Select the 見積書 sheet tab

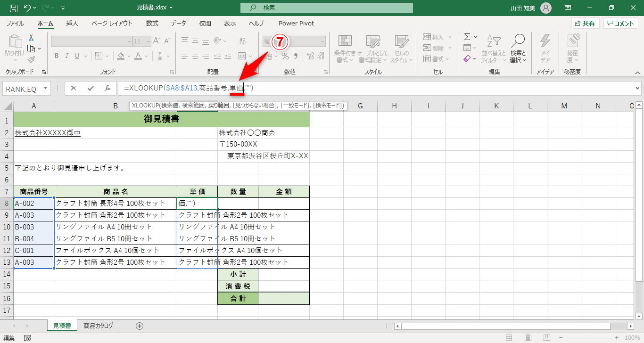coord(62,326)
